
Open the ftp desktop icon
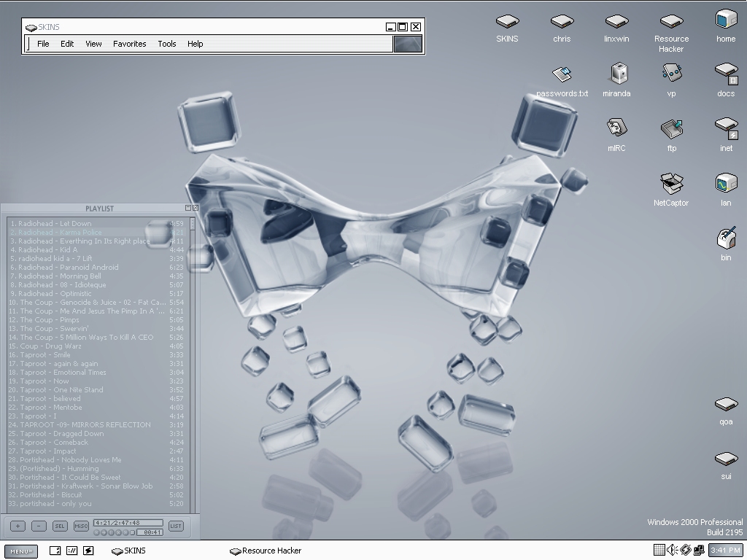[672, 128]
